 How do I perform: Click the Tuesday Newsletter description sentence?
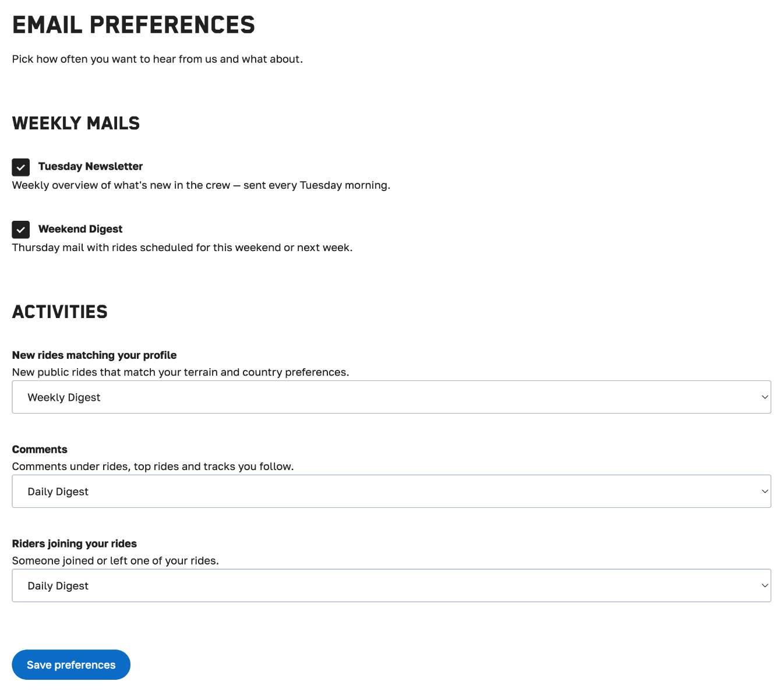tap(201, 185)
